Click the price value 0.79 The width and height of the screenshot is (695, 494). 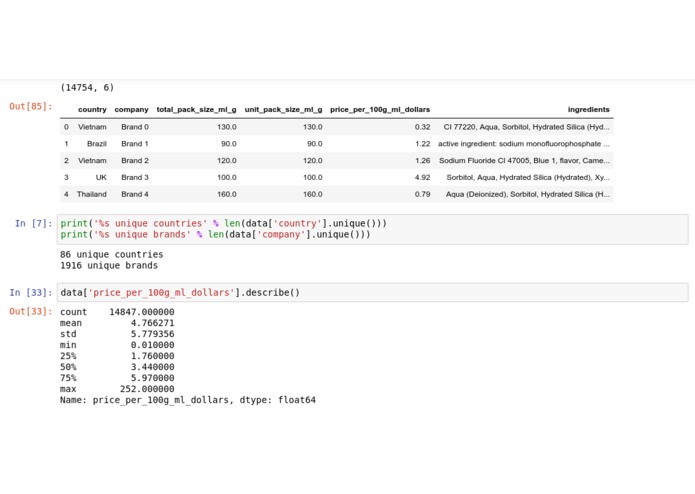422,194
